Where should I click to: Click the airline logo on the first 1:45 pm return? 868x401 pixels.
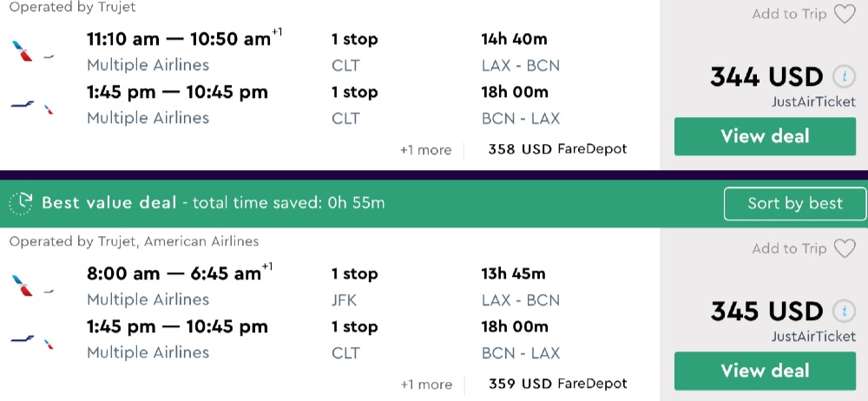[32, 105]
